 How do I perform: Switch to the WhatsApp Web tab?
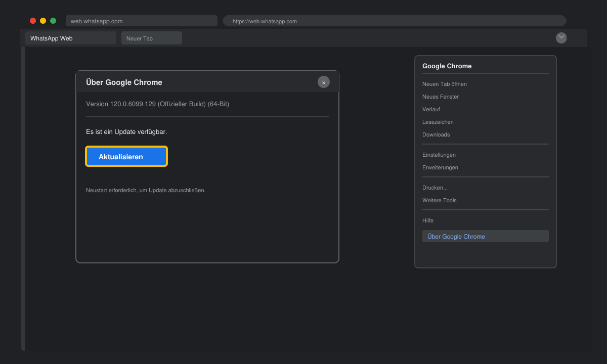click(71, 38)
